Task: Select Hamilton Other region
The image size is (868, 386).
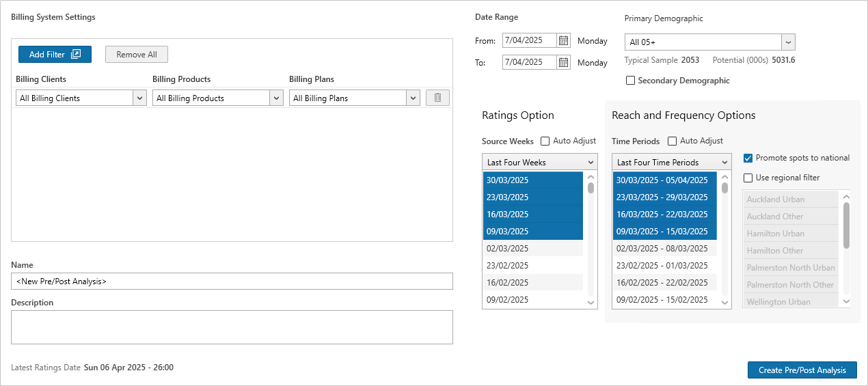Action: coord(791,251)
